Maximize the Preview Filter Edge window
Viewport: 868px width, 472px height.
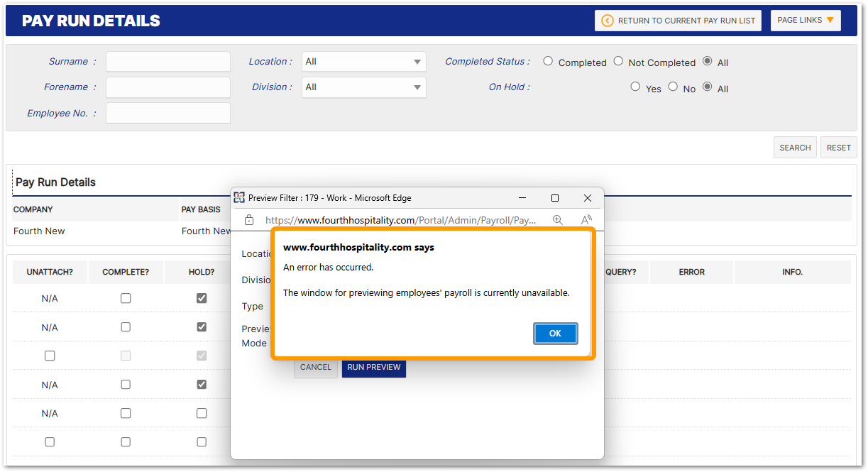pos(555,198)
